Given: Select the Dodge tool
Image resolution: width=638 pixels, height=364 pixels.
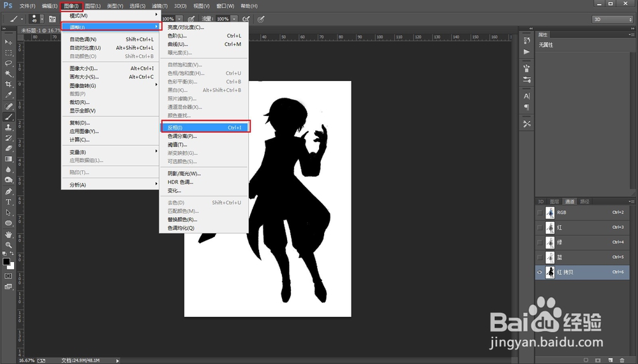Looking at the screenshot, I should [8, 180].
